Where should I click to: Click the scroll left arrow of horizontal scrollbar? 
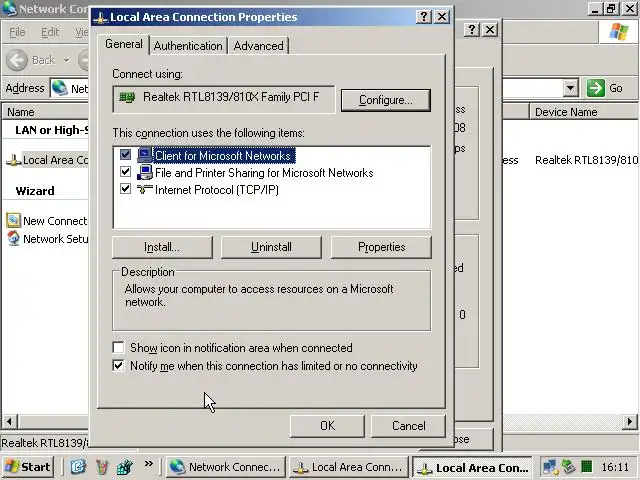(9, 421)
